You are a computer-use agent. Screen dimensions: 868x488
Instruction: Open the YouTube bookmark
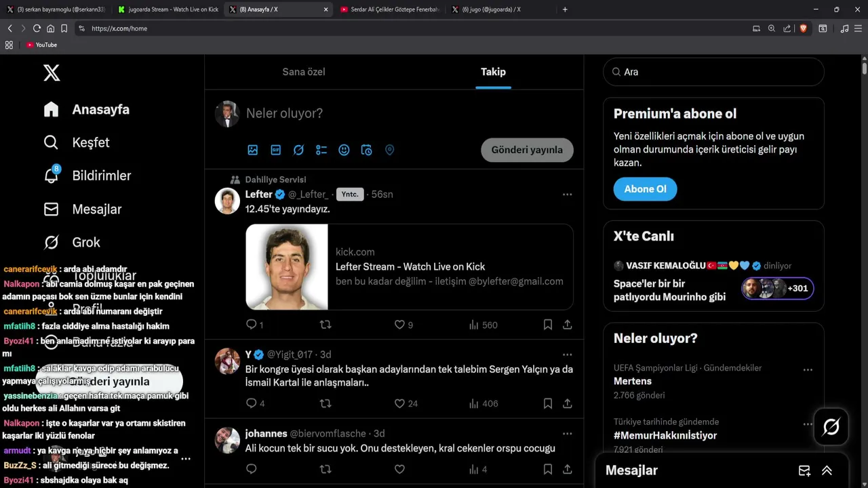(41, 45)
